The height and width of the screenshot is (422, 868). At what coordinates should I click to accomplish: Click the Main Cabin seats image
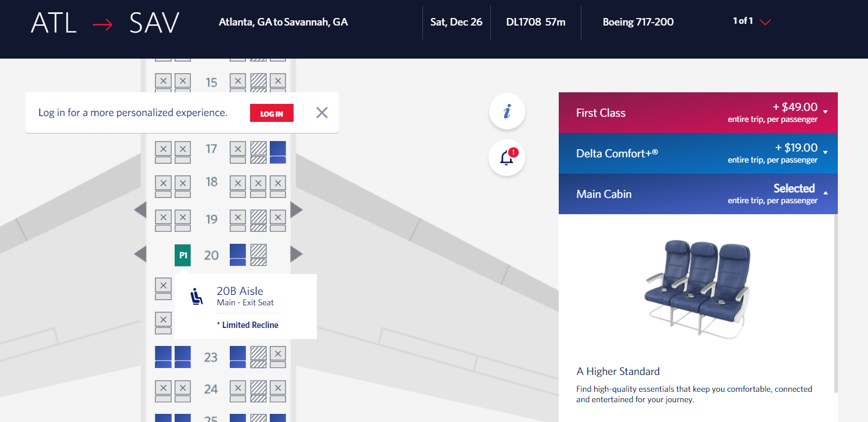tap(697, 287)
